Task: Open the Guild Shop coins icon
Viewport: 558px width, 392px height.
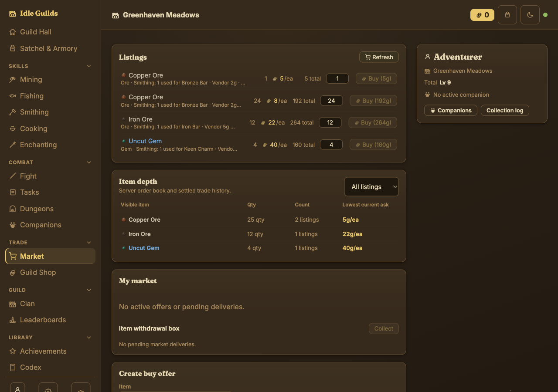Action: (x=13, y=272)
